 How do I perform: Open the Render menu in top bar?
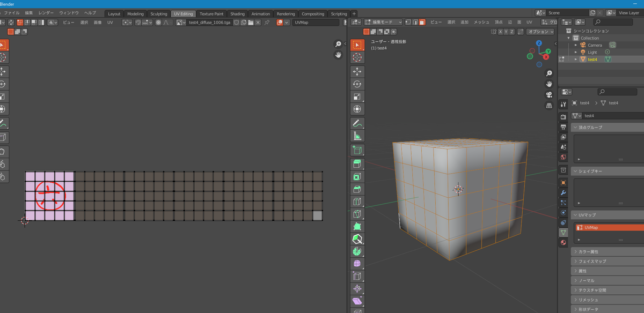pyautogui.click(x=46, y=12)
